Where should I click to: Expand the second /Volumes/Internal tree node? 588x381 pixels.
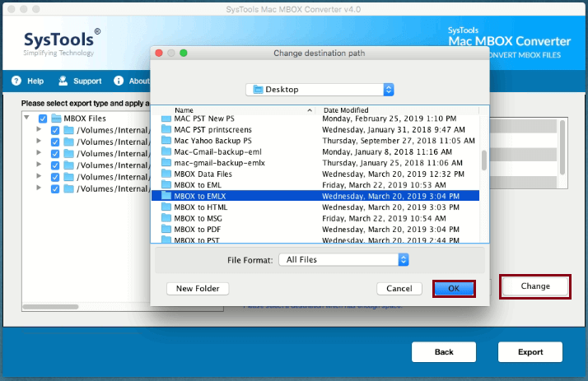[39, 141]
